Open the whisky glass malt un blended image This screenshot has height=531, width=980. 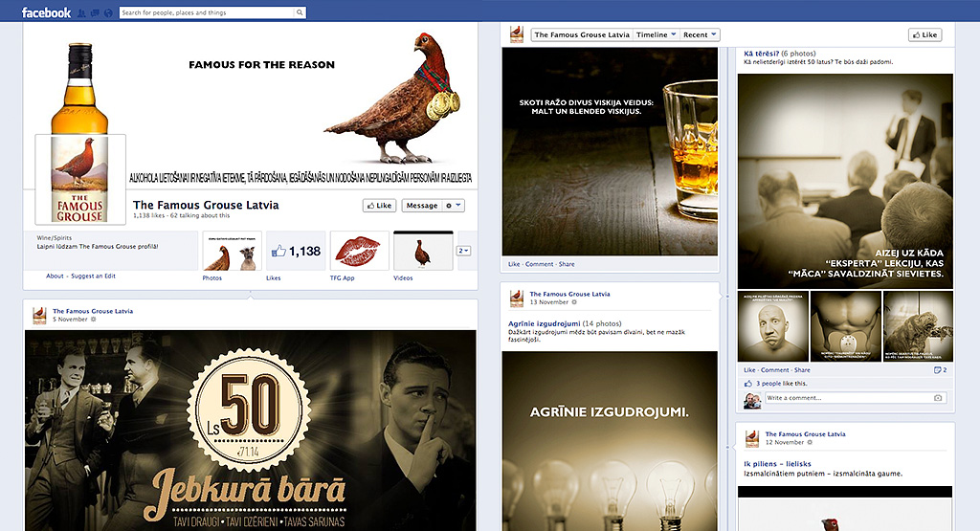[610, 152]
